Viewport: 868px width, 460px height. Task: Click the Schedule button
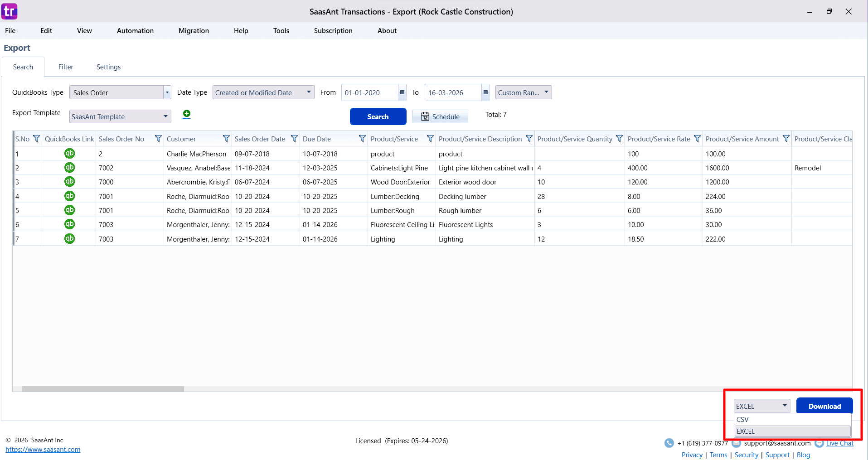pyautogui.click(x=440, y=116)
